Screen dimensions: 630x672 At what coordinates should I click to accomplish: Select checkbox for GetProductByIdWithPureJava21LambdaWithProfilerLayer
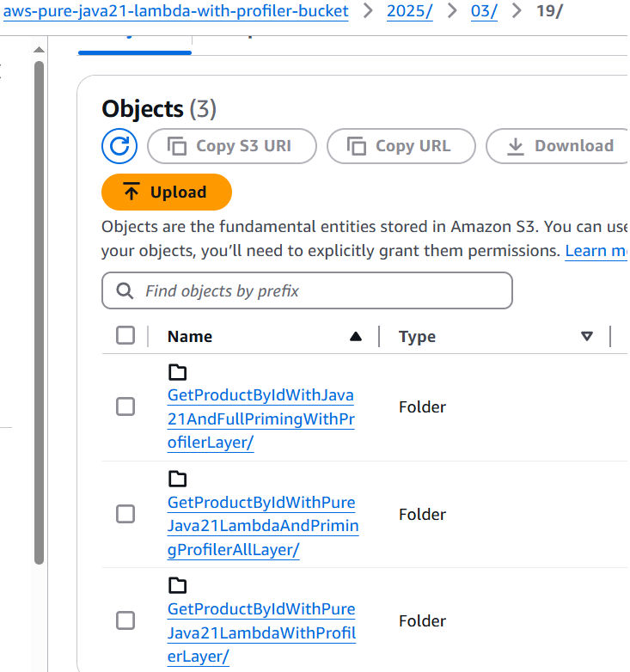click(125, 620)
